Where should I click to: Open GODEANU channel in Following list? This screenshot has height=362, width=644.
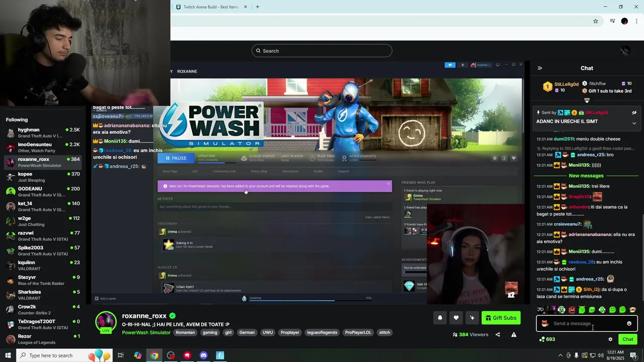tap(43, 192)
